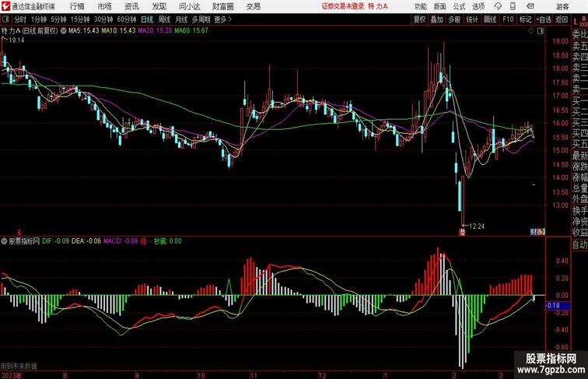
Task: Open the 多周期 multi-period view
Action: (x=201, y=19)
